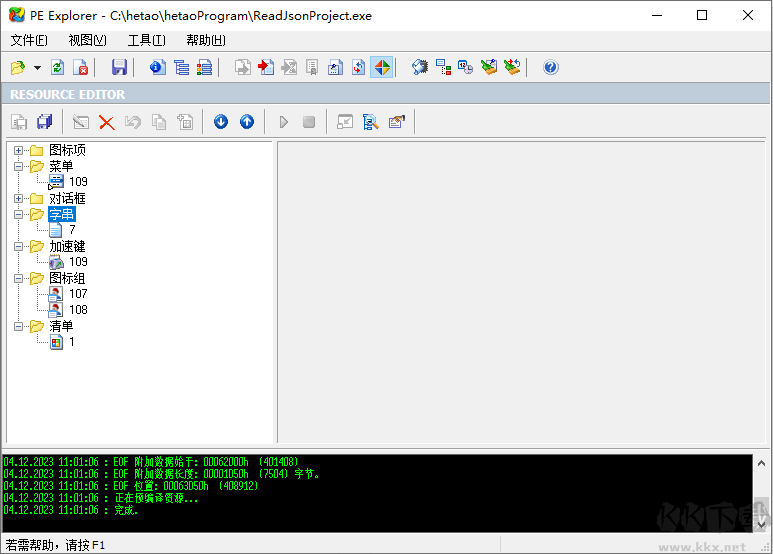Click the red X delete resource icon

click(106, 122)
